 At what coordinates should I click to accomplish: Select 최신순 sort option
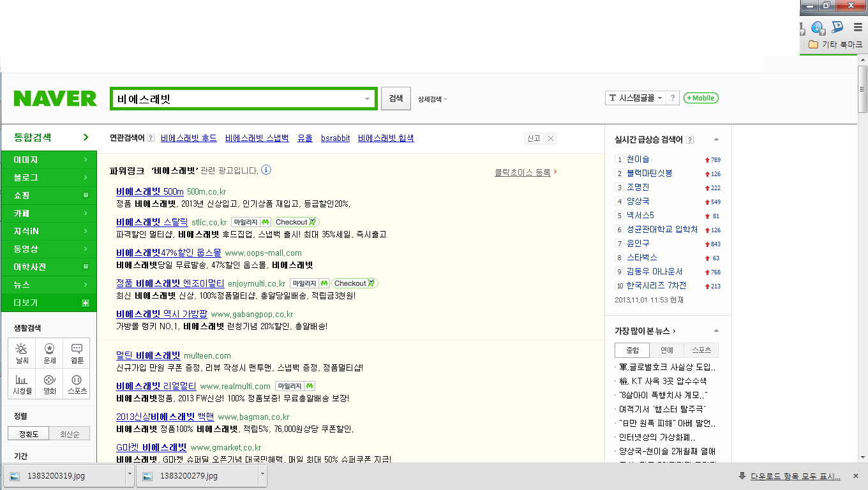pyautogui.click(x=70, y=434)
